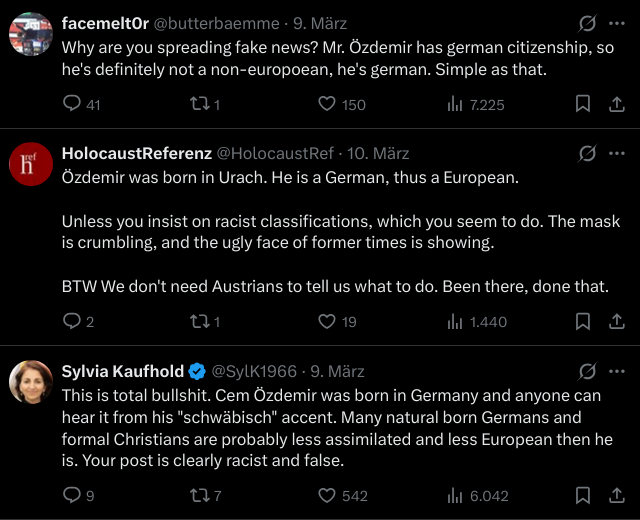Open more options for facemelt0r's tweet
This screenshot has height=520, width=640.
[616, 22]
